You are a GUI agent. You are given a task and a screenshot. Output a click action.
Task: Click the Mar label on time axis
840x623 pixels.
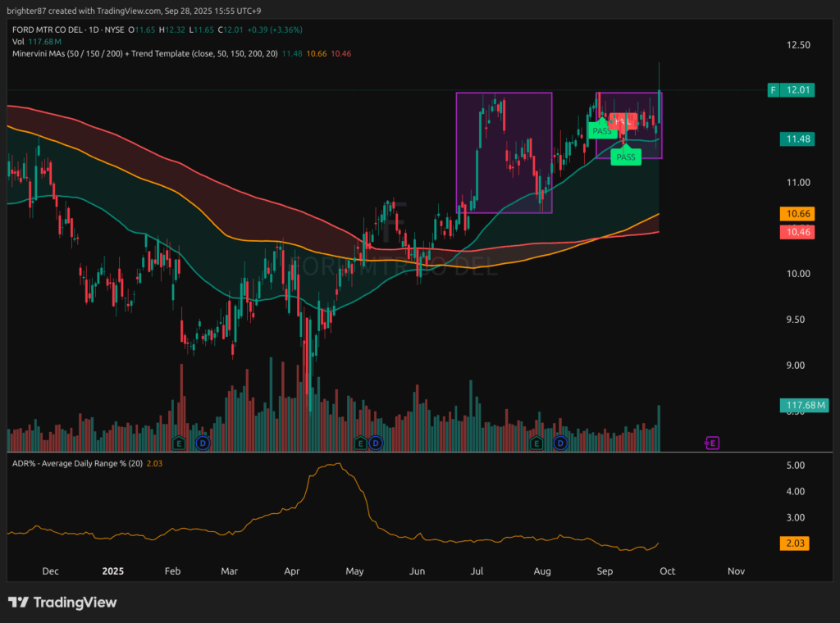tap(230, 571)
